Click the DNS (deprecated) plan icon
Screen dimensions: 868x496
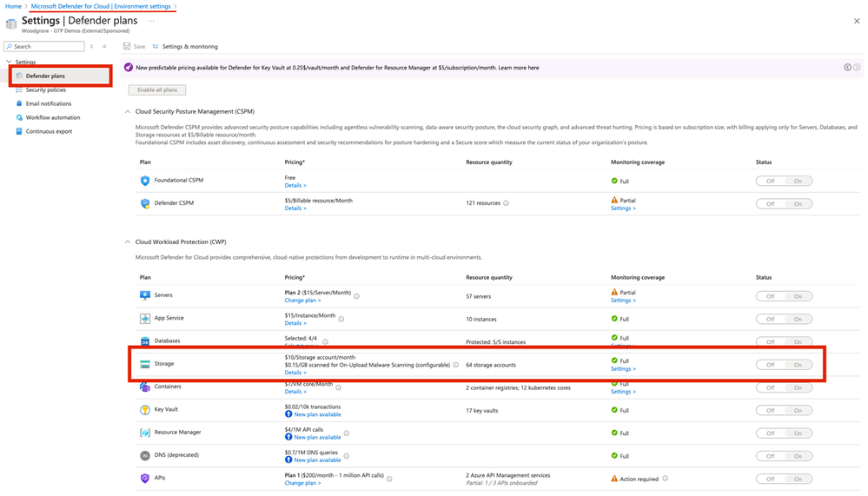pyautogui.click(x=145, y=455)
